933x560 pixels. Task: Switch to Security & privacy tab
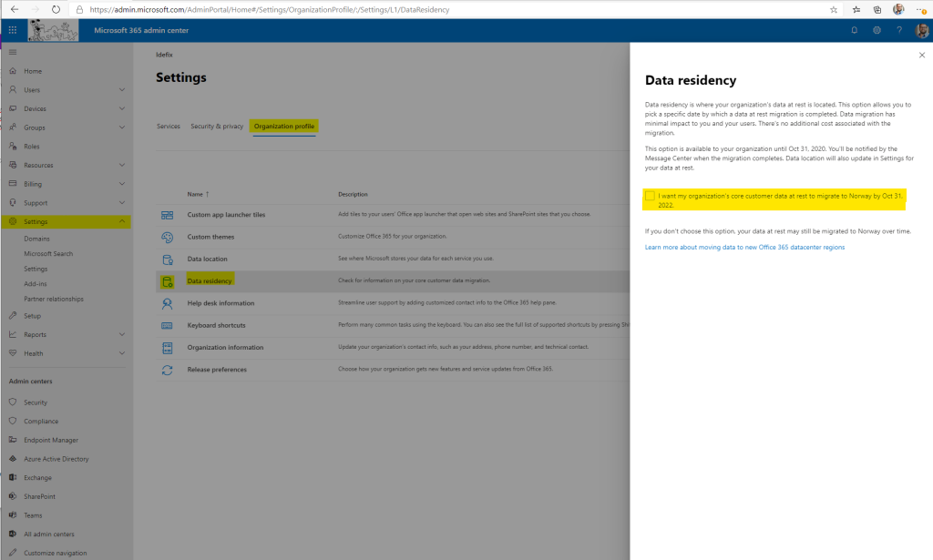(217, 126)
